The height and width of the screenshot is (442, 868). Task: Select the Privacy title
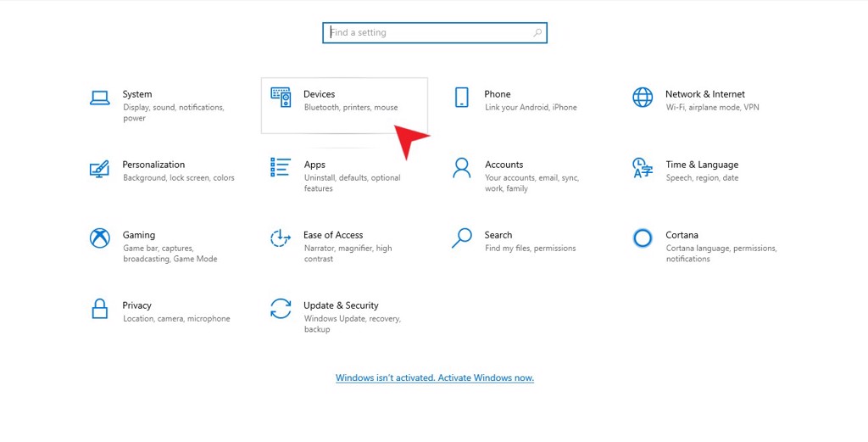136,305
